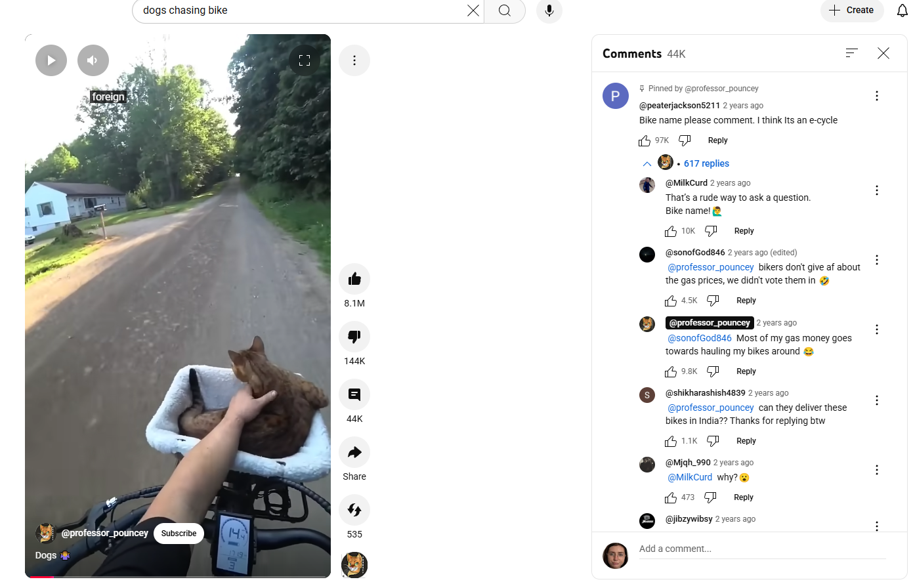Open notifications bell
Screen dimensions: 913x588
click(902, 10)
